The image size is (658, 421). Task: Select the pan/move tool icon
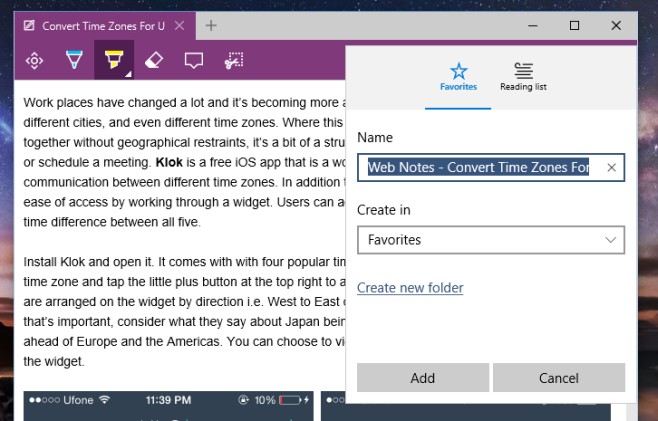(x=34, y=60)
